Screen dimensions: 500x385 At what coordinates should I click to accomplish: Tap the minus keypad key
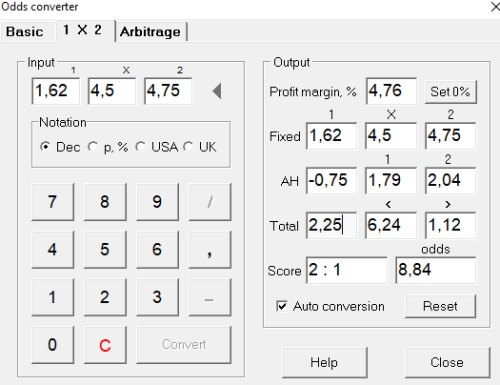(x=210, y=297)
